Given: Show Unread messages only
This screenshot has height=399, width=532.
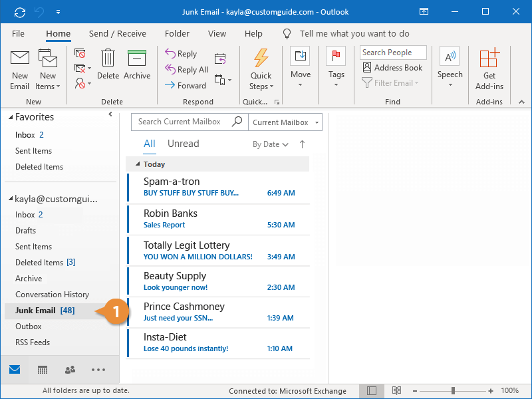Looking at the screenshot, I should tap(184, 144).
